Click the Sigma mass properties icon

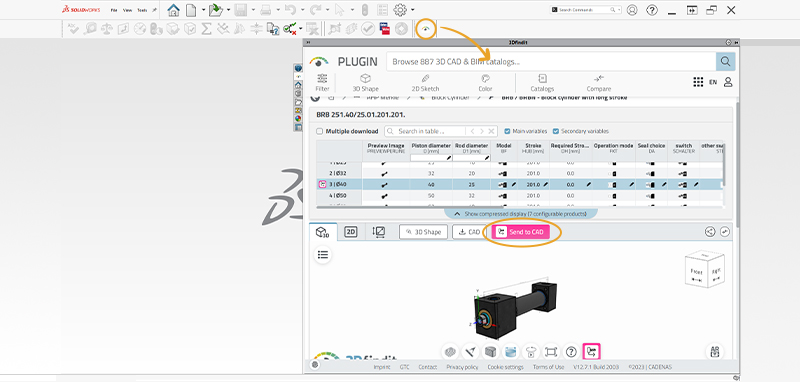tap(206, 29)
